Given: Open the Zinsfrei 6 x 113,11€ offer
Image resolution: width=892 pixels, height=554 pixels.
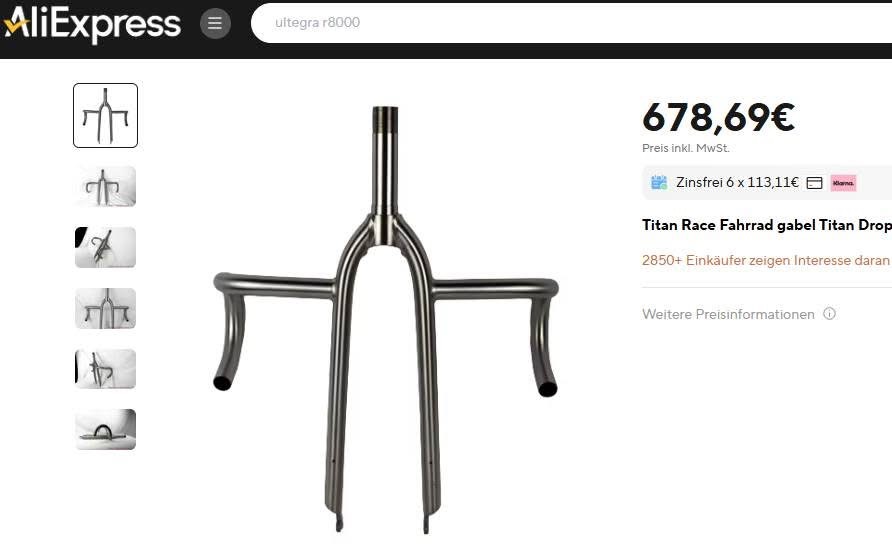Looking at the screenshot, I should tap(737, 183).
